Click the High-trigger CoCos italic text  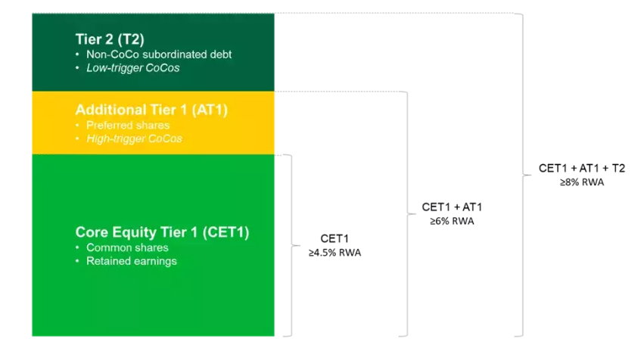click(x=134, y=138)
